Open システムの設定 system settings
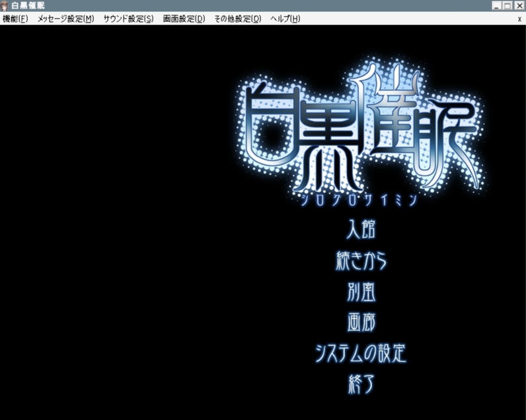526x420 pixels. click(x=361, y=353)
